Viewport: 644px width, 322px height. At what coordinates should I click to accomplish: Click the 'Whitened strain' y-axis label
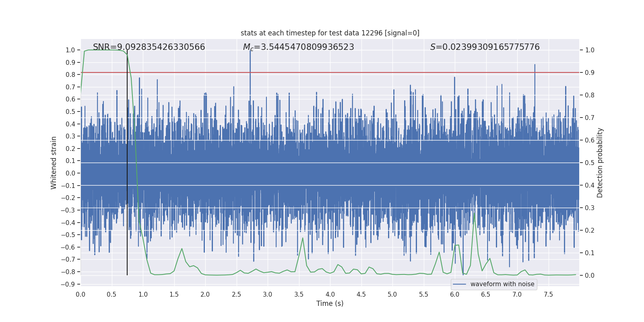(54, 163)
